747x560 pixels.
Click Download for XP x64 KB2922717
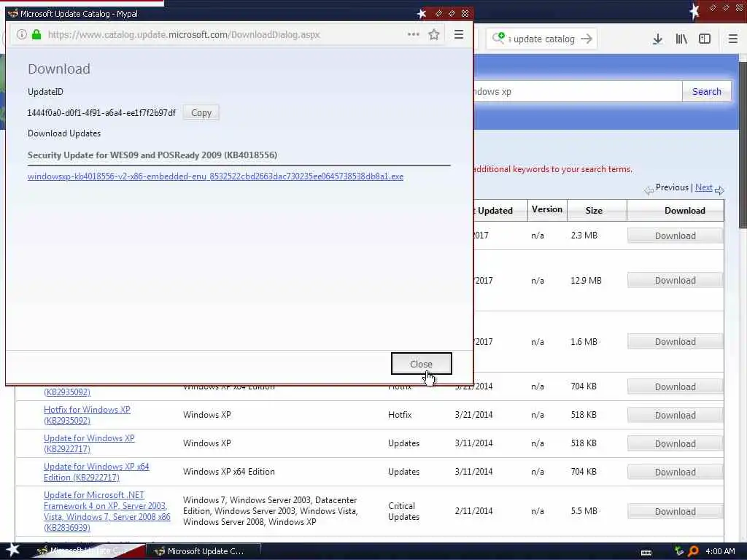click(x=675, y=472)
